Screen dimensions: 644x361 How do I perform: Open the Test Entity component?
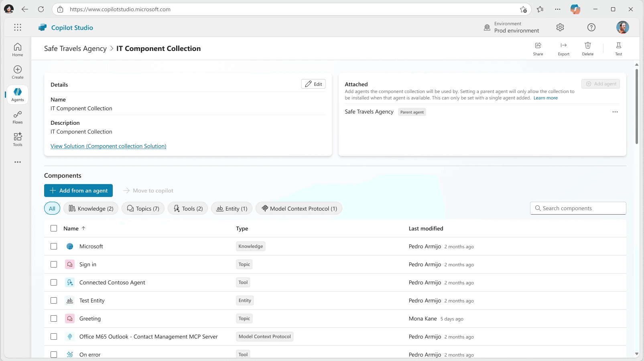point(92,300)
